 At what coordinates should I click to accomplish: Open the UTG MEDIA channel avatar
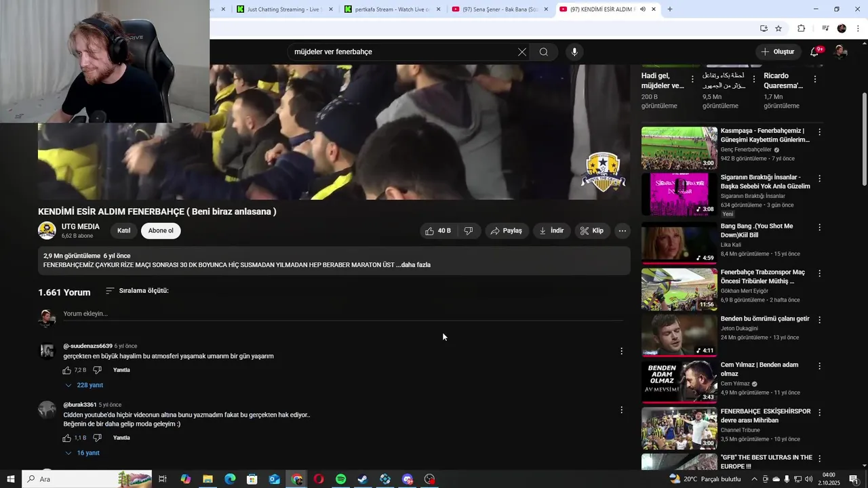(47, 230)
